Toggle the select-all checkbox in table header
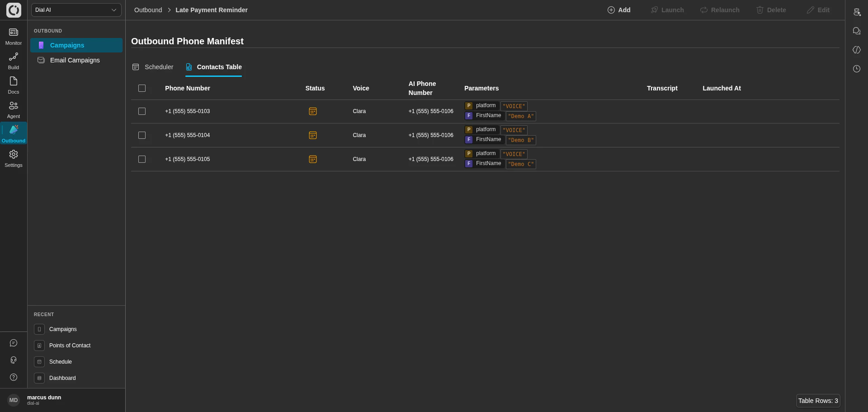This screenshot has height=412, width=868. click(142, 88)
